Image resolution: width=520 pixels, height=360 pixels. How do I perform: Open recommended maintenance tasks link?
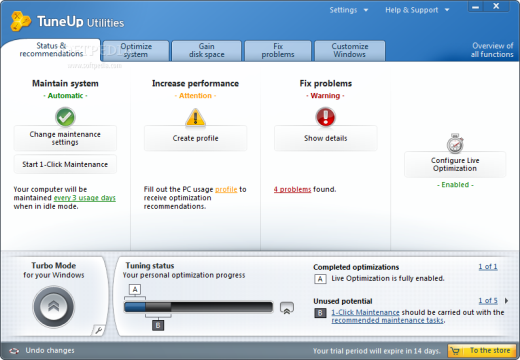pyautogui.click(x=388, y=321)
